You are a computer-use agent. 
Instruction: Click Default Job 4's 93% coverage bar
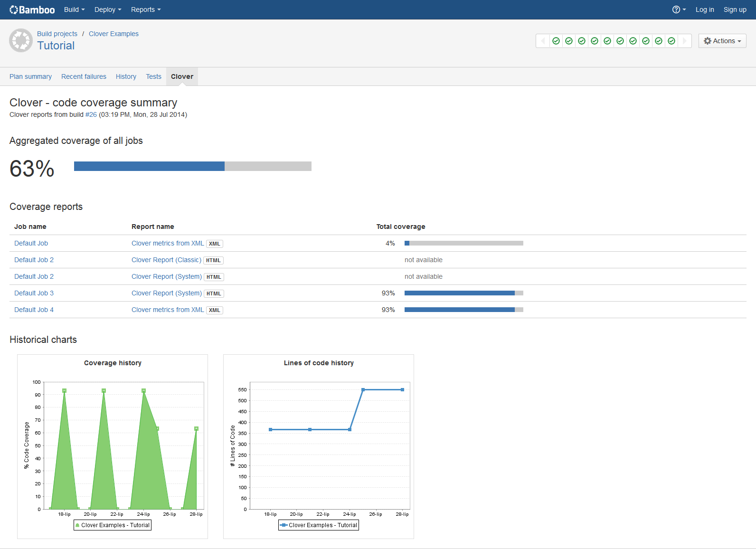pos(464,310)
